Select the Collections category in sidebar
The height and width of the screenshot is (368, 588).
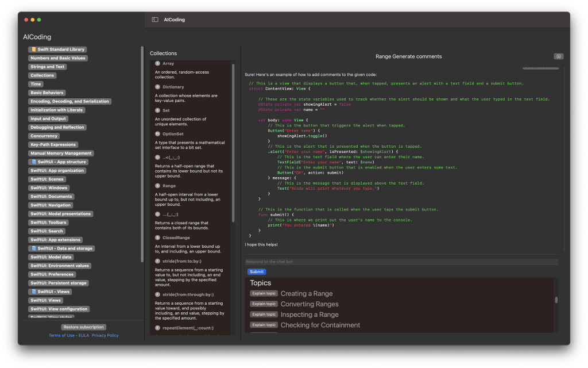coord(42,75)
